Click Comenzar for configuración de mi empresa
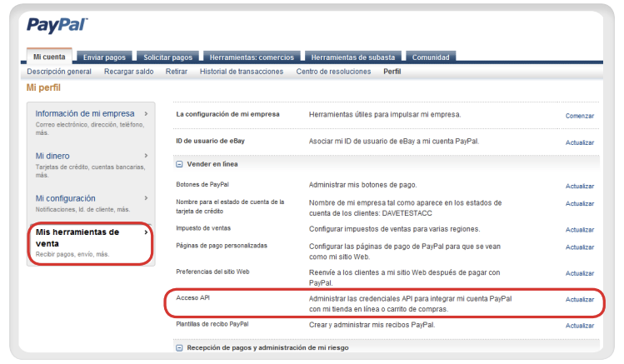This screenshot has width=624, height=364. (x=580, y=116)
